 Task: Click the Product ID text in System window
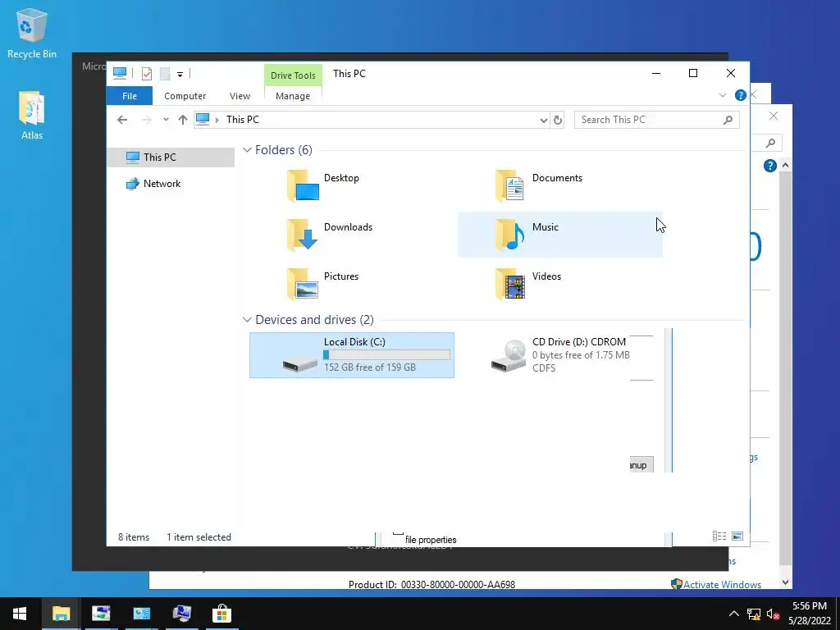click(x=431, y=584)
